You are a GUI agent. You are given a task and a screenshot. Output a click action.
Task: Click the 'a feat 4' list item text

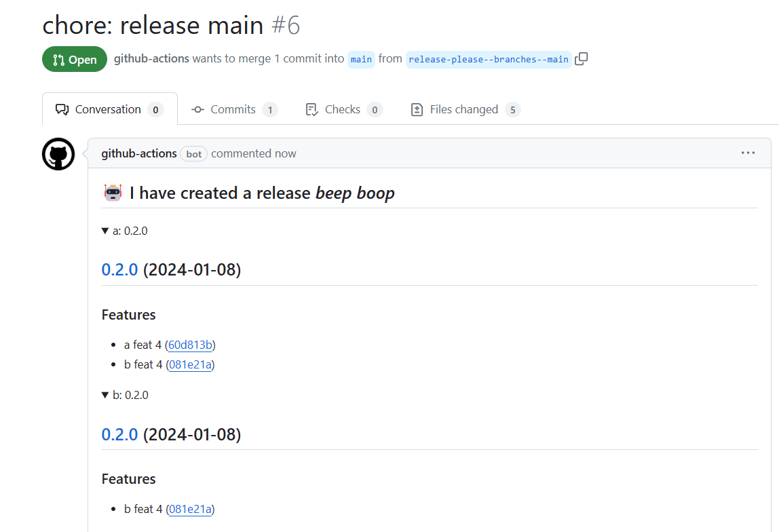(142, 345)
